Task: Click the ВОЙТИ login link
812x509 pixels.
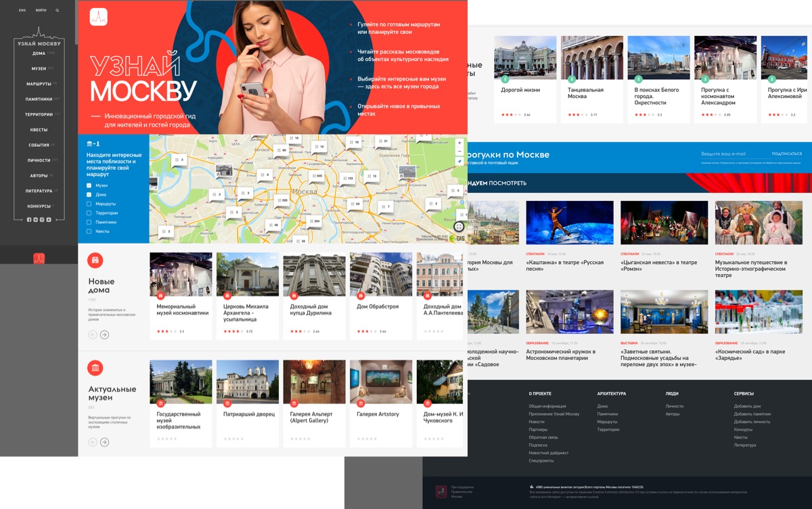Action: pos(41,11)
